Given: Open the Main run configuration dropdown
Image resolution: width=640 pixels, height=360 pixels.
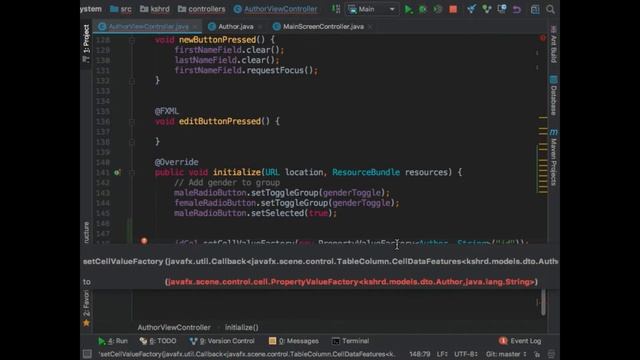Looking at the screenshot, I should 372,9.
